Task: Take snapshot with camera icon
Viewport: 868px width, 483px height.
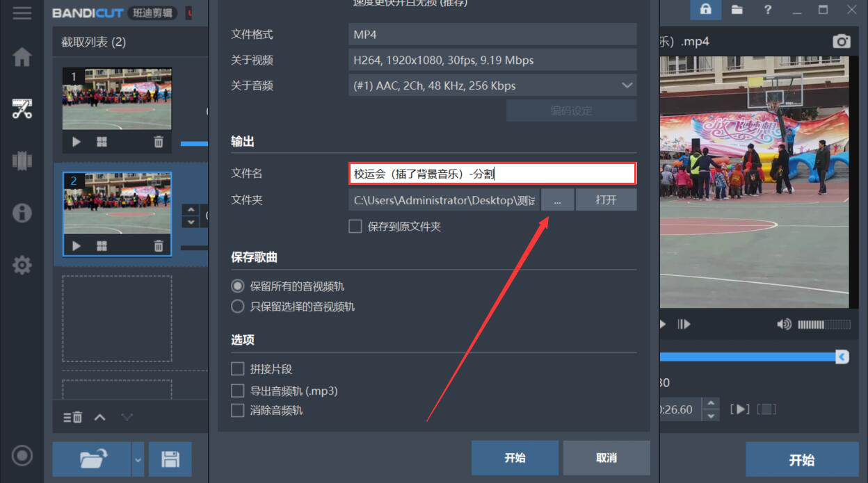Action: (842, 42)
